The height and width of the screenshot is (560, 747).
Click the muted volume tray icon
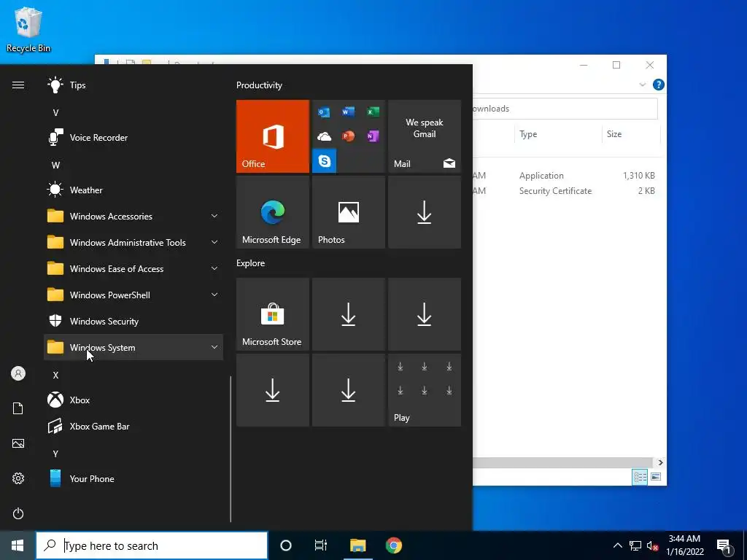coord(652,545)
